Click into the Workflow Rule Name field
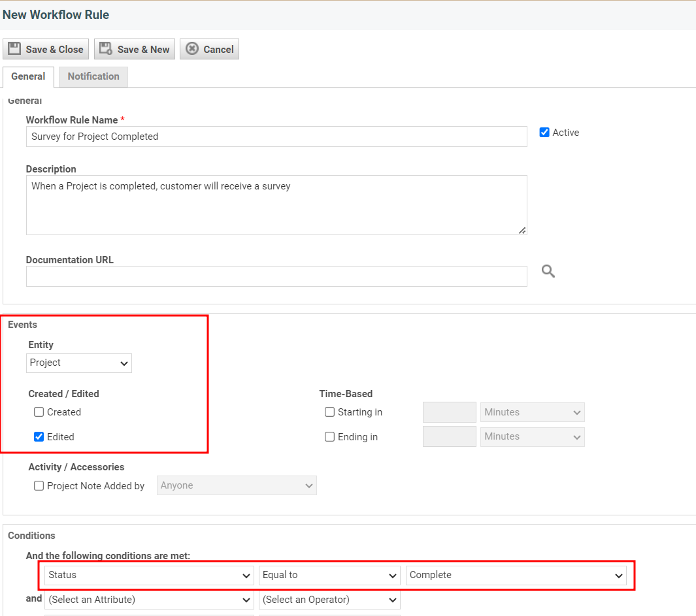Image resolution: width=696 pixels, height=616 pixels. click(276, 137)
